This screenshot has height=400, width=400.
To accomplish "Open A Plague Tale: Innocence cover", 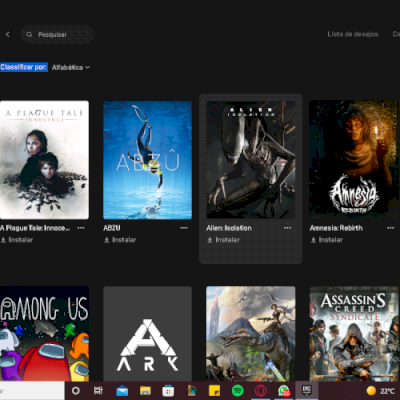I will click(44, 160).
